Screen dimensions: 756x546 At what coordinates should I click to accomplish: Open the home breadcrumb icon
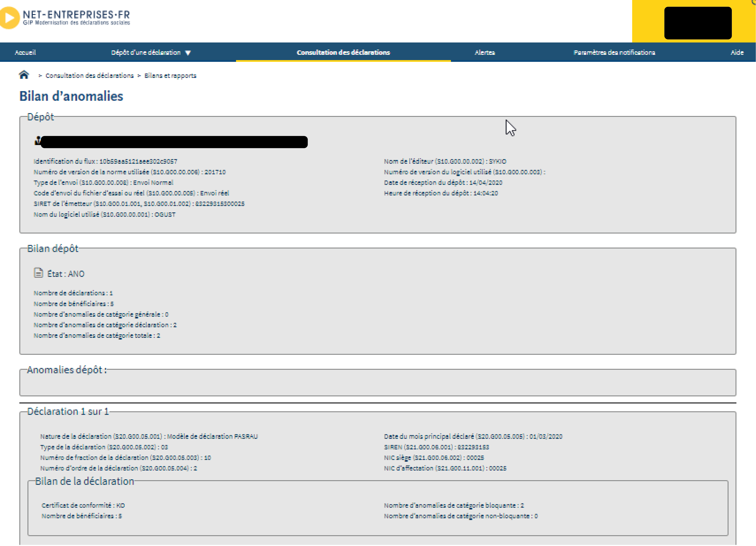[x=24, y=75]
